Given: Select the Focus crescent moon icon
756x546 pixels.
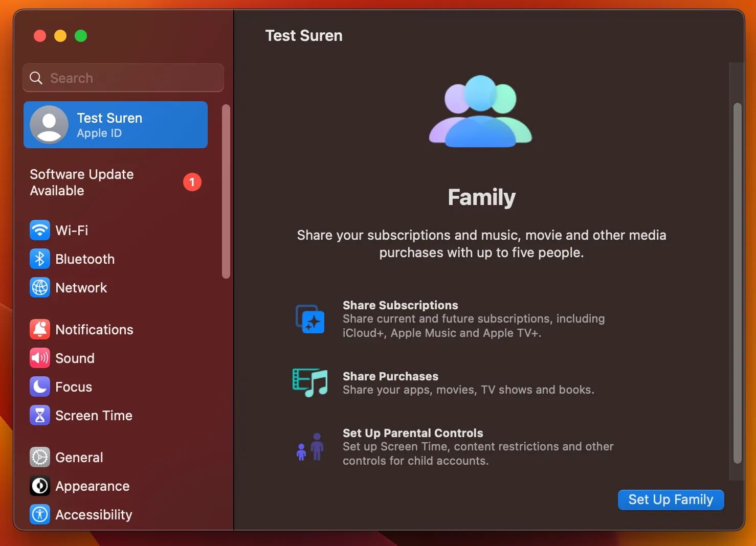Looking at the screenshot, I should point(40,386).
